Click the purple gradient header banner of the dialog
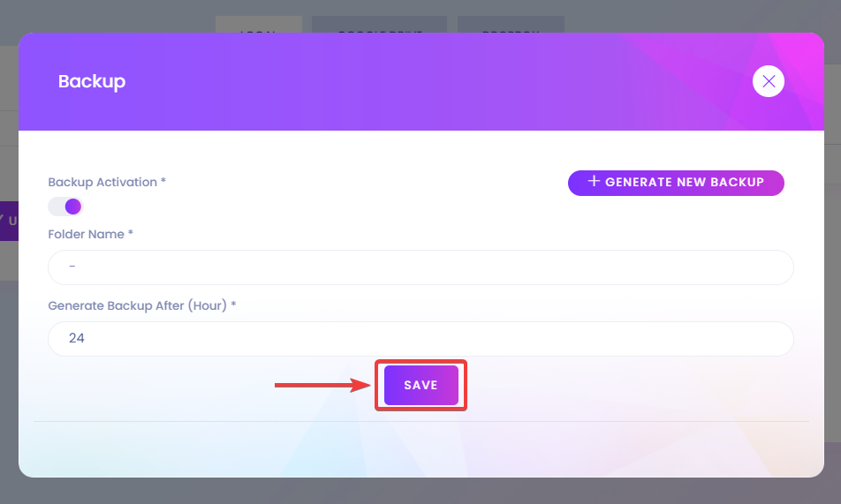Image resolution: width=841 pixels, height=504 pixels. (x=420, y=81)
